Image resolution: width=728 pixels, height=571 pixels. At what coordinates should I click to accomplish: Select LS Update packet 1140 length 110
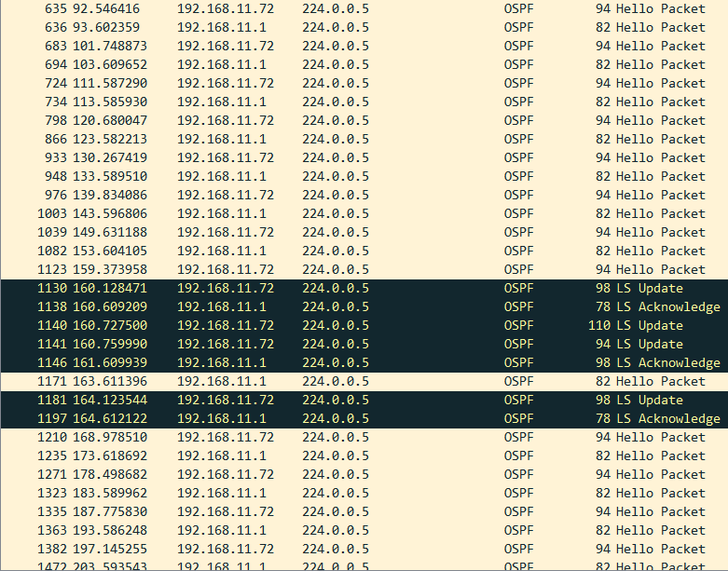tap(364, 325)
